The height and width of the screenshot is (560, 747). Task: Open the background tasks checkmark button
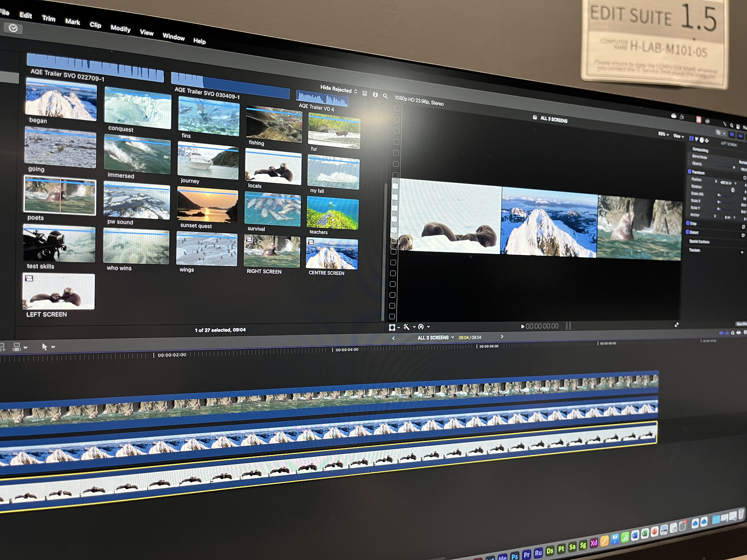[x=13, y=28]
